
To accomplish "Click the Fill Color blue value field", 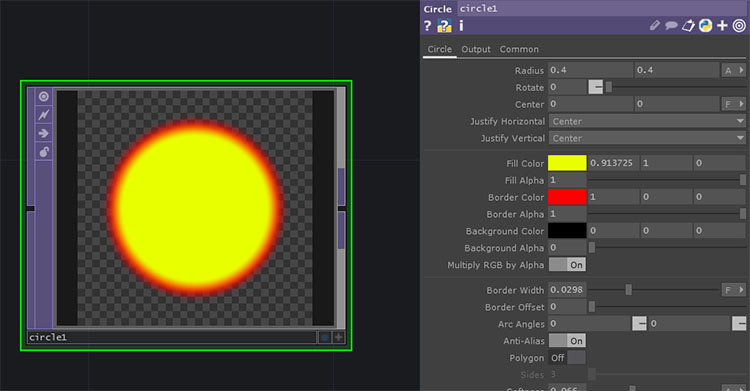I will (719, 163).
